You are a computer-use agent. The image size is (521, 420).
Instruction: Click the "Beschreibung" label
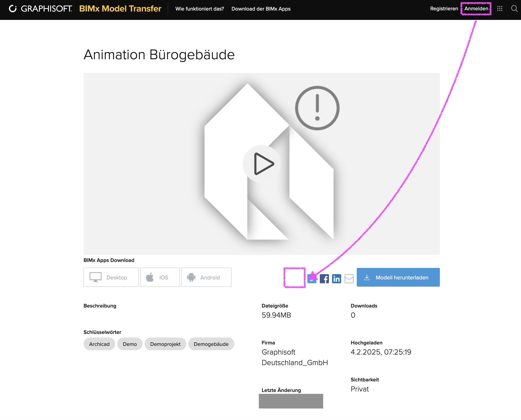(x=100, y=306)
